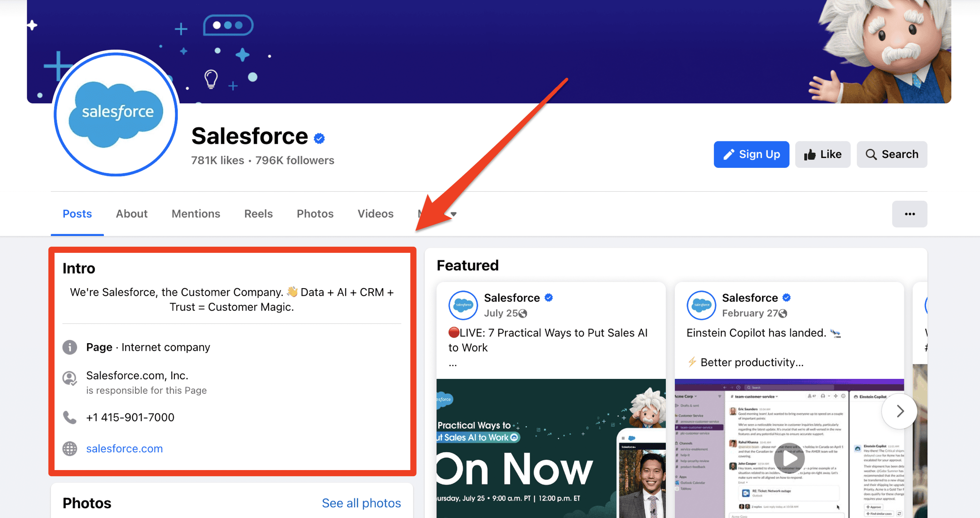Click the LIVE: 7 Practical Ways post text
The width and height of the screenshot is (980, 518).
[548, 340]
